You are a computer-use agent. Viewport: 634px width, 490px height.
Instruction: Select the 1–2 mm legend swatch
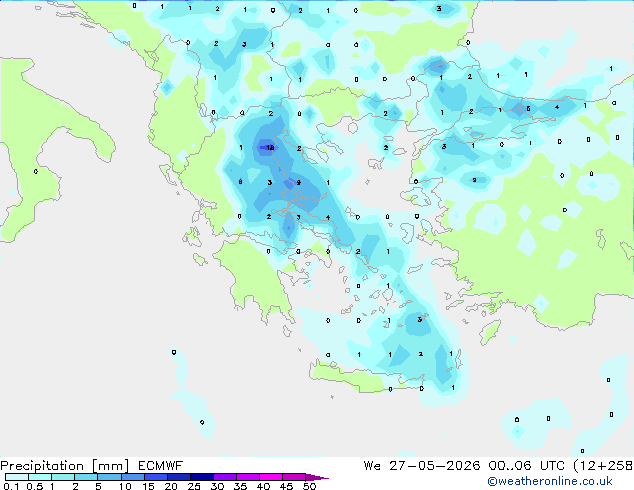pyautogui.click(x=63, y=477)
